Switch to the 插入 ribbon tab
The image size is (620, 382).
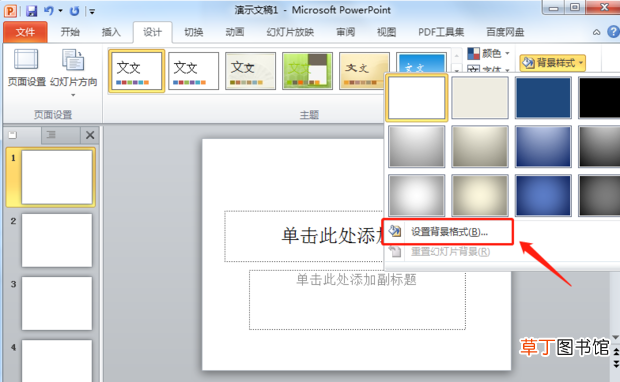click(111, 32)
